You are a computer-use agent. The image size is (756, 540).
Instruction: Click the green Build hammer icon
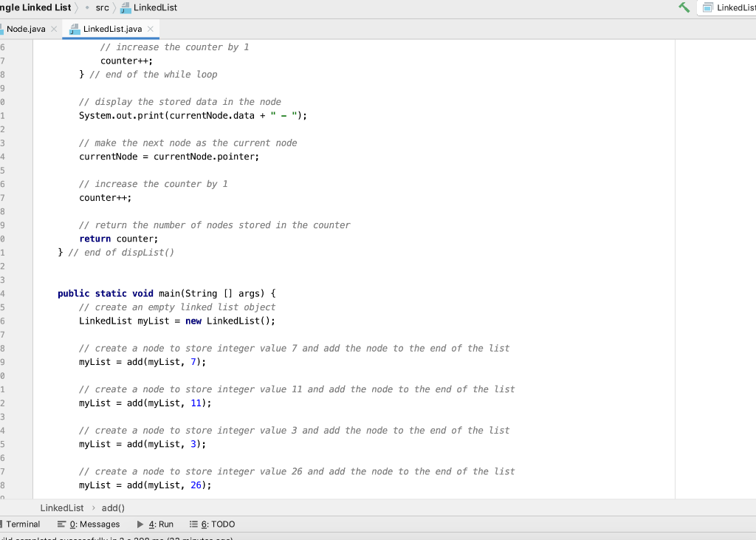pyautogui.click(x=684, y=7)
